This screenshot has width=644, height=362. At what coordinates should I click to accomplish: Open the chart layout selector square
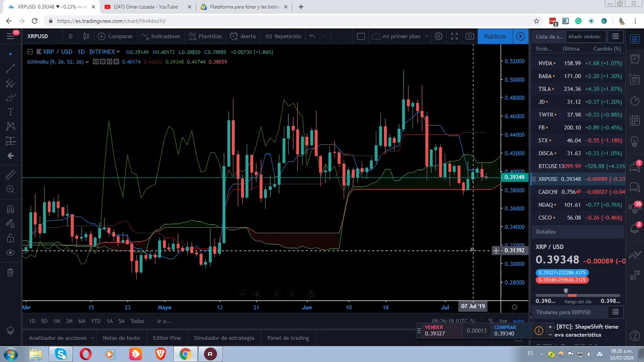pos(361,36)
